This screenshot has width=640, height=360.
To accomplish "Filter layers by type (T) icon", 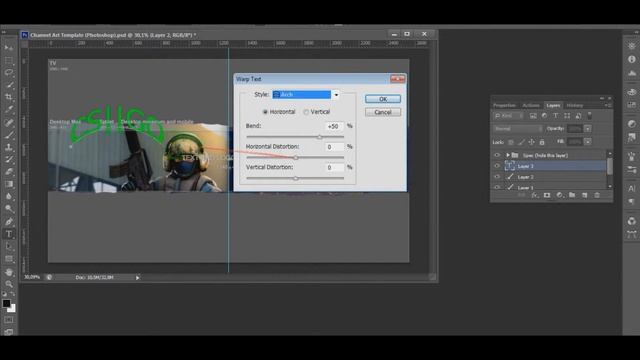I will 556,116.
